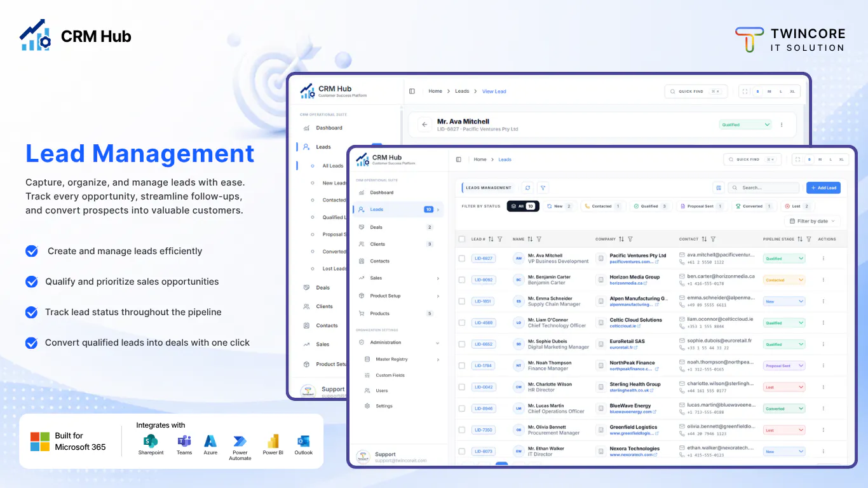
Task: Tick select-all checkbox in table header
Action: [x=462, y=239]
